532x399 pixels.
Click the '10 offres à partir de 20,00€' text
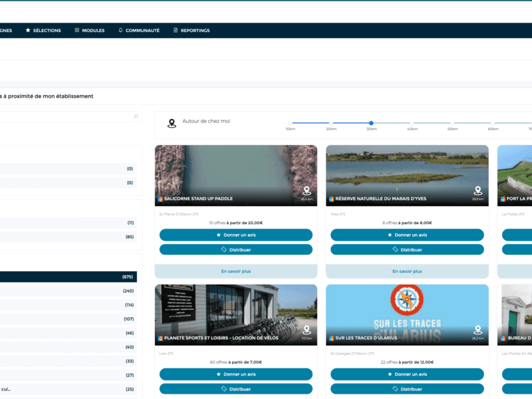click(236, 223)
